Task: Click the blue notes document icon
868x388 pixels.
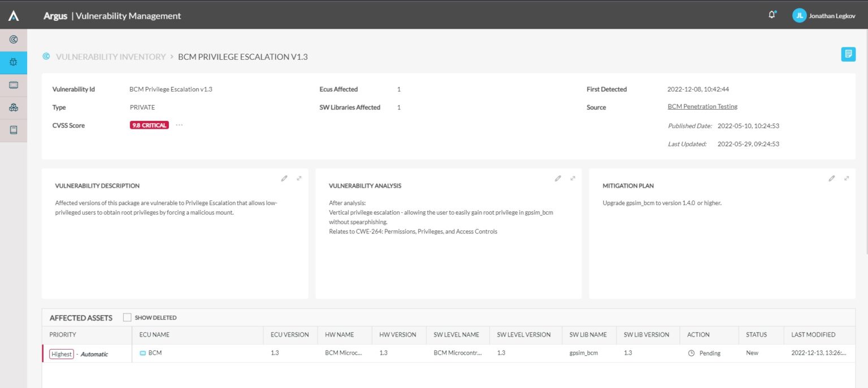Action: pyautogui.click(x=848, y=54)
